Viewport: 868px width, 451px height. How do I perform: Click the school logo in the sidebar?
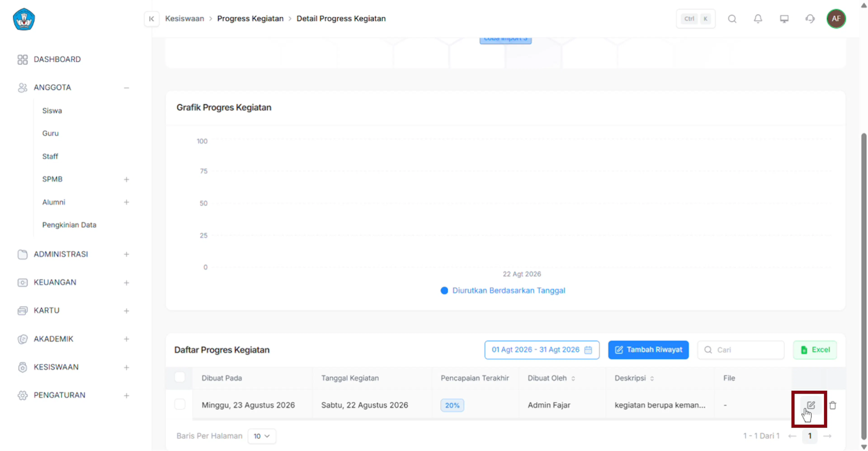coord(24,19)
